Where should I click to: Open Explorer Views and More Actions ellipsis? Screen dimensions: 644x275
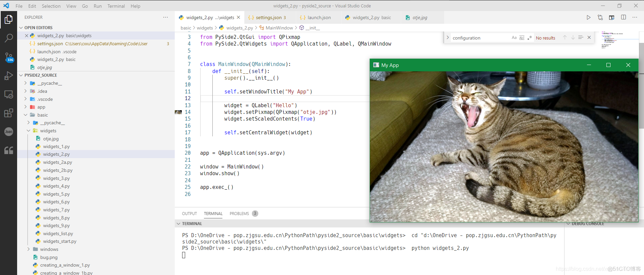166,17
